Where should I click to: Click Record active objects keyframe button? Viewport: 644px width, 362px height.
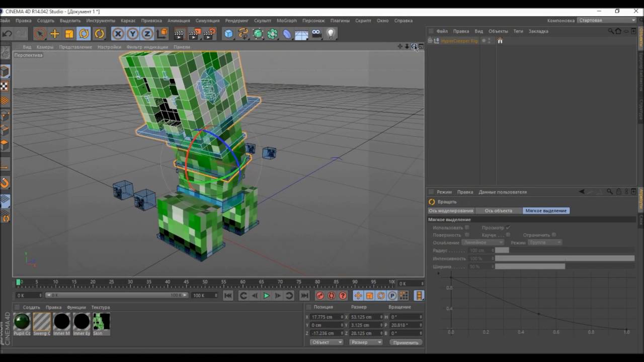pos(319,296)
